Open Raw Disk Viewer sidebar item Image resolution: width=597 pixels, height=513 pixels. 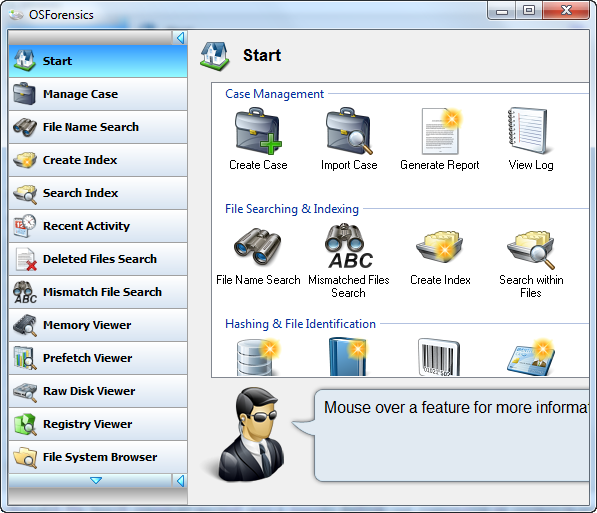tap(98, 391)
